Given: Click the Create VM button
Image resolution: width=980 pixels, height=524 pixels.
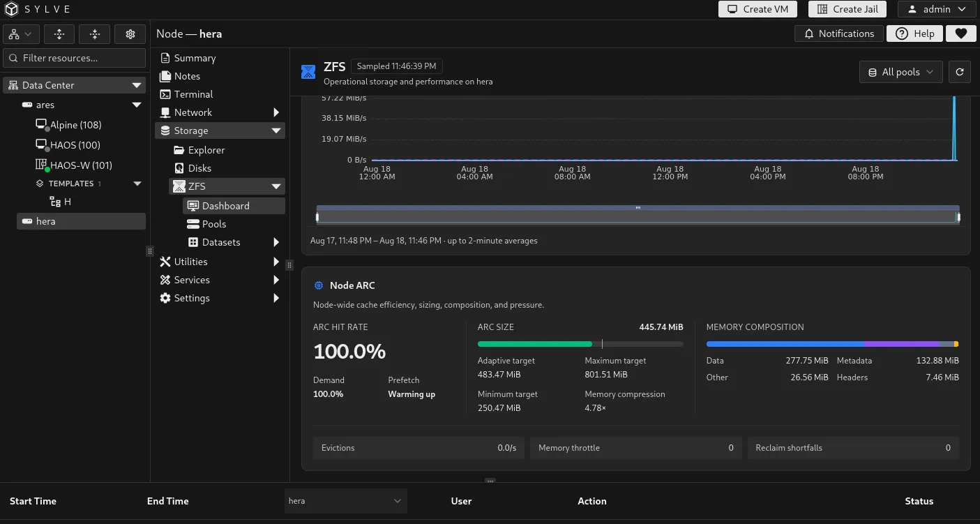Looking at the screenshot, I should coord(758,9).
